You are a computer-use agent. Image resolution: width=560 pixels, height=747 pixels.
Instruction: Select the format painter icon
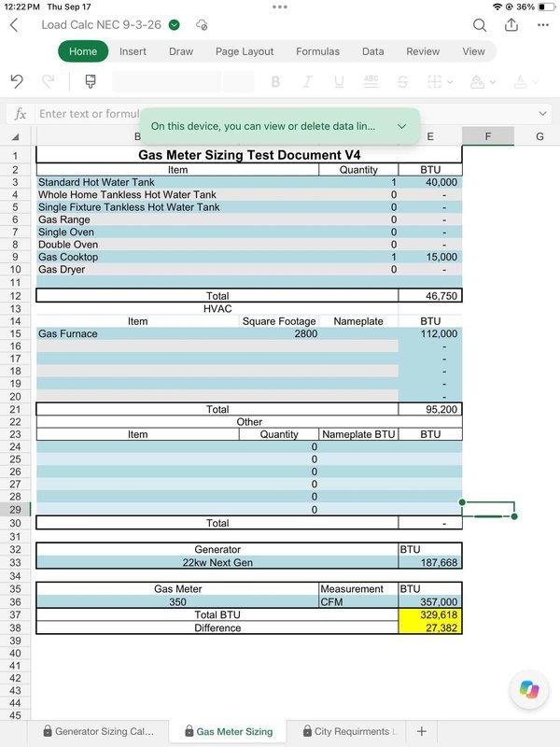(90, 81)
